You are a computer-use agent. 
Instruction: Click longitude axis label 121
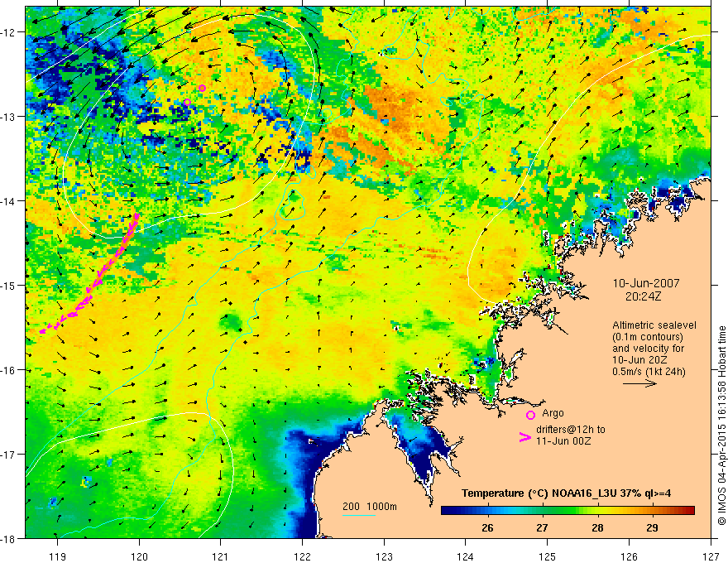click(x=220, y=556)
